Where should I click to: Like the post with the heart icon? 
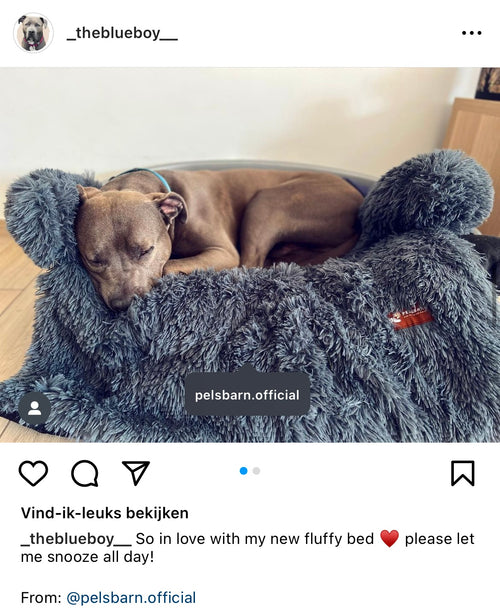(x=33, y=473)
